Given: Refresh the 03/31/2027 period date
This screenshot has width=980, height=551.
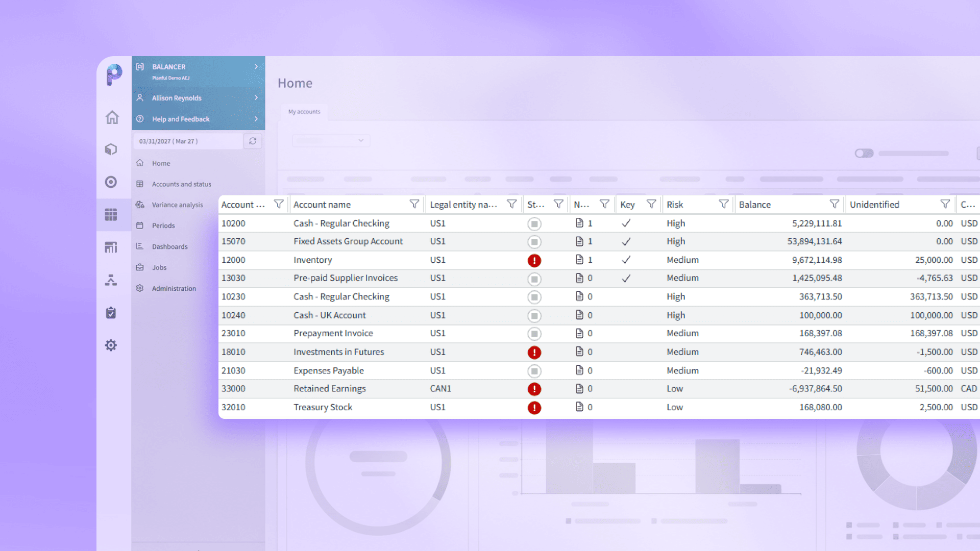Looking at the screenshot, I should [253, 141].
